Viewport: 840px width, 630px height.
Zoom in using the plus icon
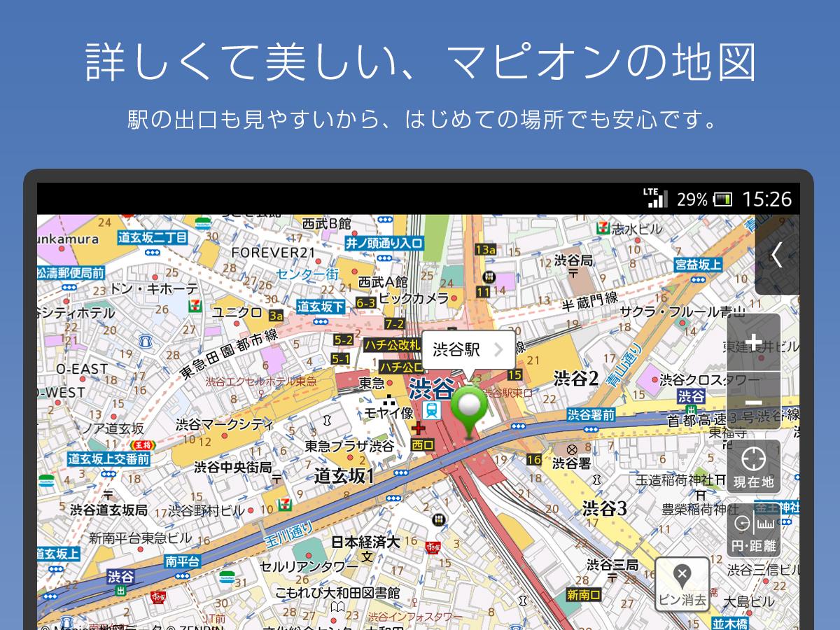click(x=754, y=342)
